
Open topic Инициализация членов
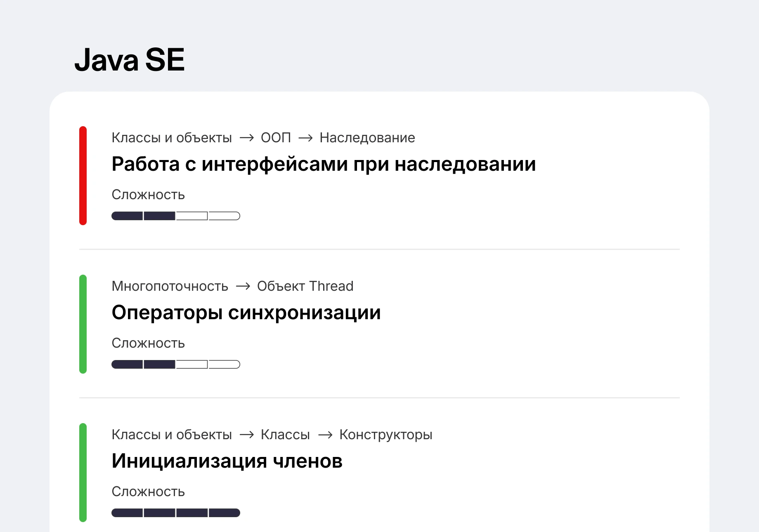click(x=227, y=461)
